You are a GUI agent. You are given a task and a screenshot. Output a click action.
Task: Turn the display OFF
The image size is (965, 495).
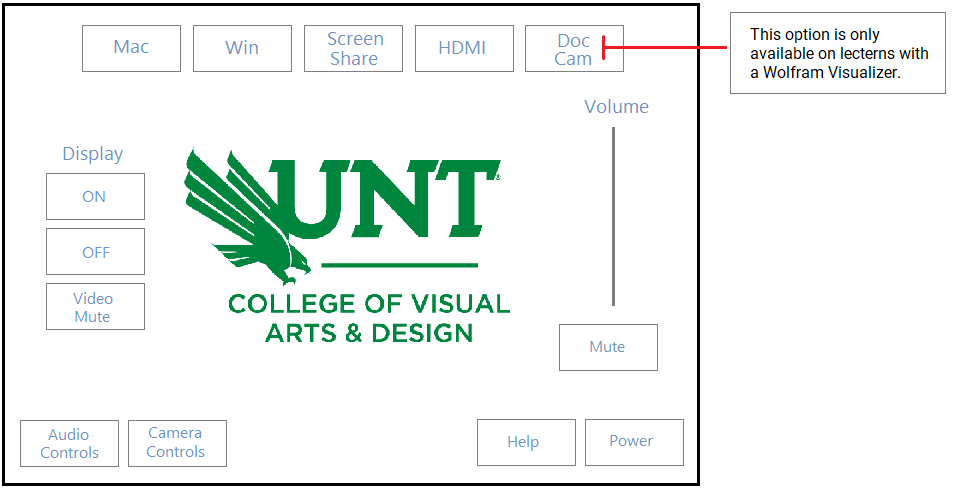click(x=95, y=252)
